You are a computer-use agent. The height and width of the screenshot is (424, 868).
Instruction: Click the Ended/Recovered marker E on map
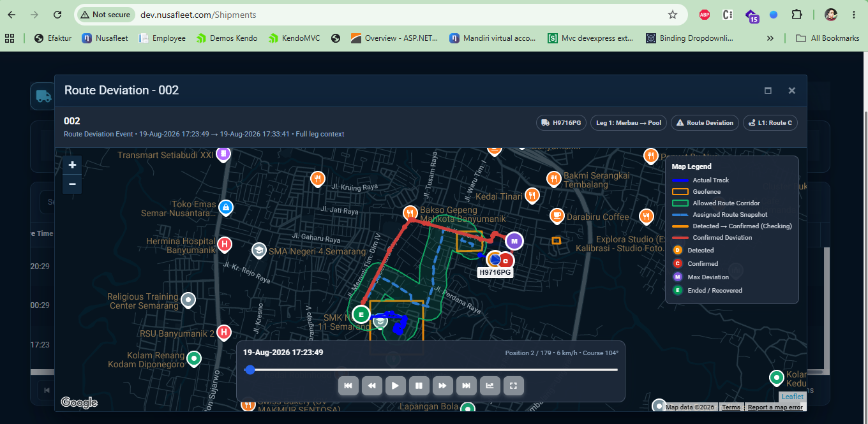click(361, 314)
